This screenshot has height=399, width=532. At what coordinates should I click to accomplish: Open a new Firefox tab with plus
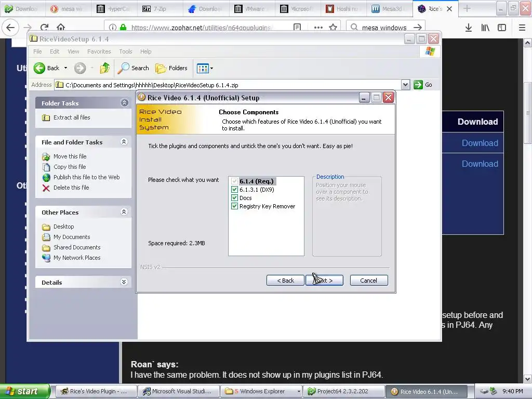click(467, 8)
